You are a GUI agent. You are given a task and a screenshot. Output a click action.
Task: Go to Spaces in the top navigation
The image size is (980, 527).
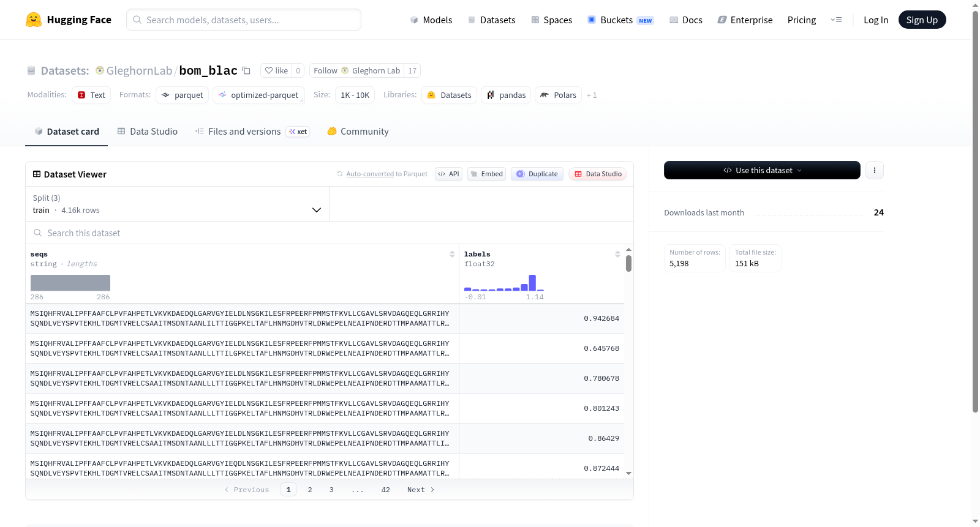(551, 20)
